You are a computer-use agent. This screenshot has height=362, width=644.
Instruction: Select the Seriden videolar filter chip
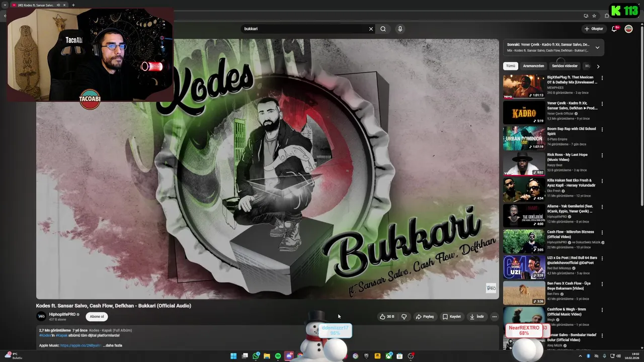click(x=565, y=66)
